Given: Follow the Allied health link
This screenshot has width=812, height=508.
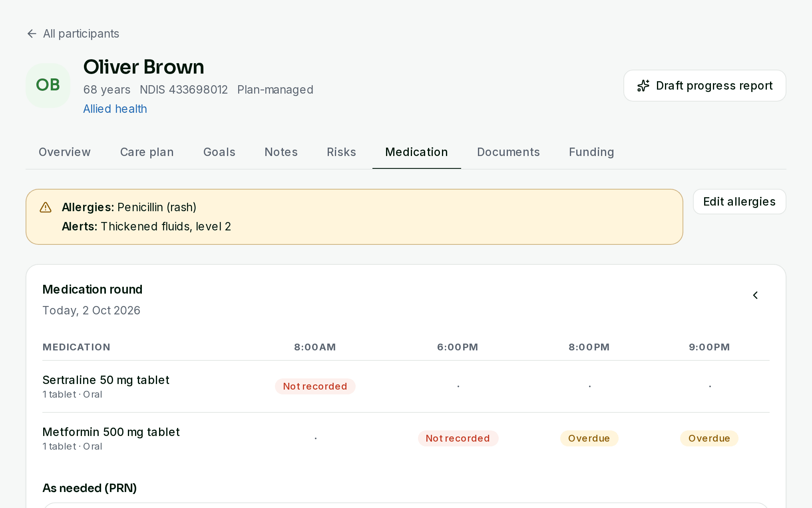Looking at the screenshot, I should pos(115,109).
